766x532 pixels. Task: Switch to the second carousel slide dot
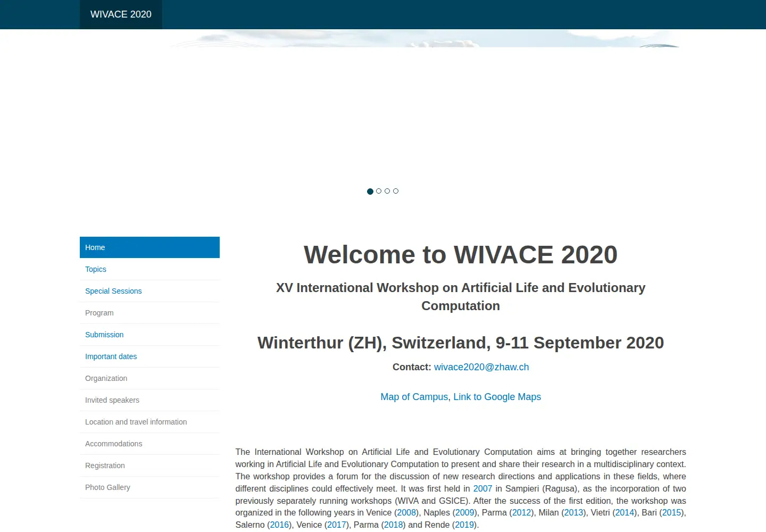[x=379, y=191]
